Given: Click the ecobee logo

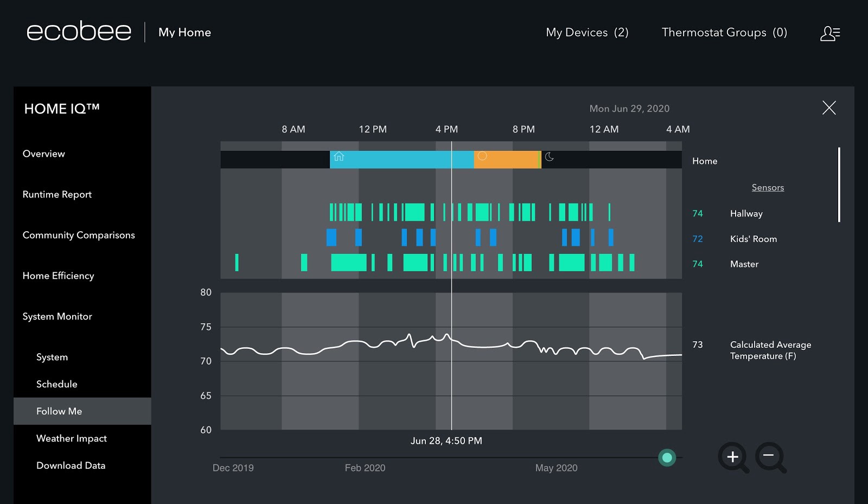Looking at the screenshot, I should pos(79,31).
